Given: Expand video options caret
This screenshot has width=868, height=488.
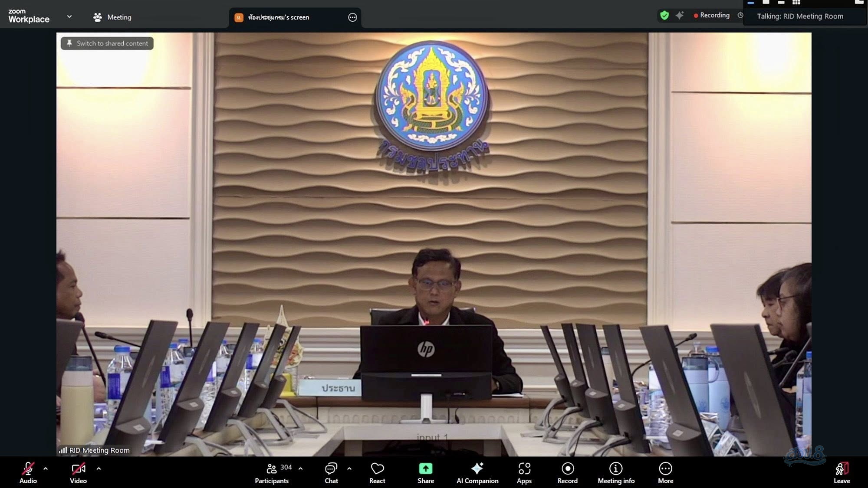Looking at the screenshot, I should click(x=99, y=469).
